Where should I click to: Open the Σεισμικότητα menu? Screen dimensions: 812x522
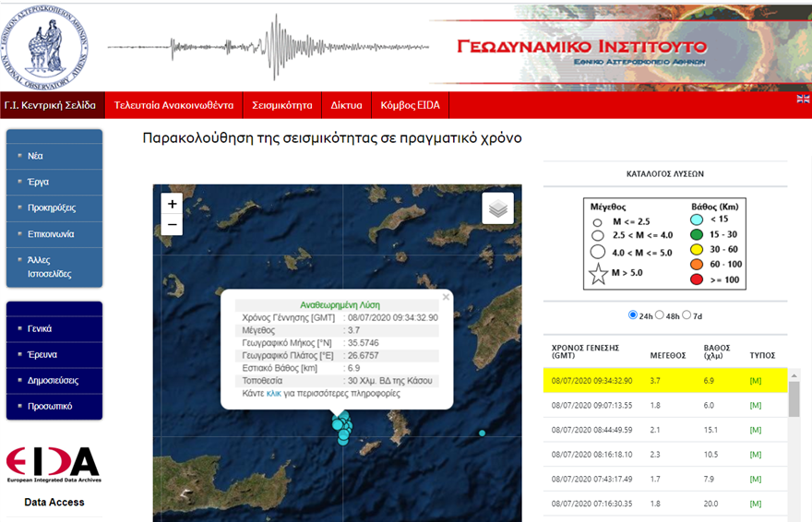pos(281,105)
